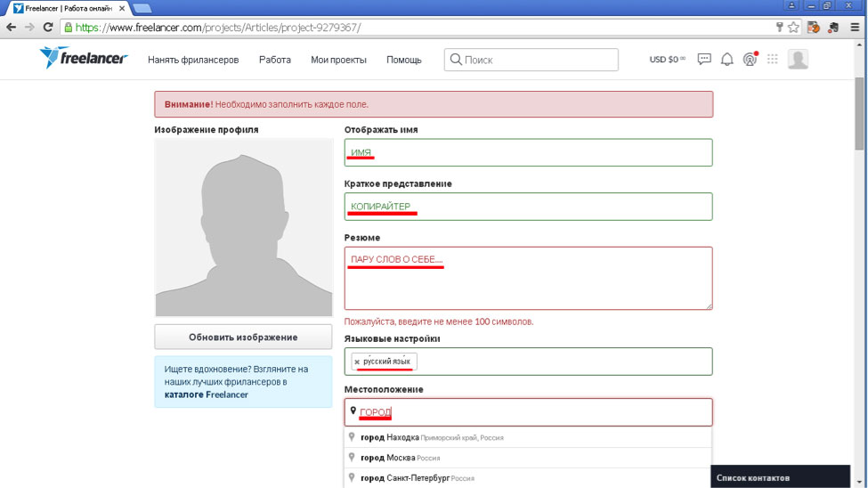Open Нанять фрилансеров menu
Screen dimensions: 868x488
[x=193, y=60]
